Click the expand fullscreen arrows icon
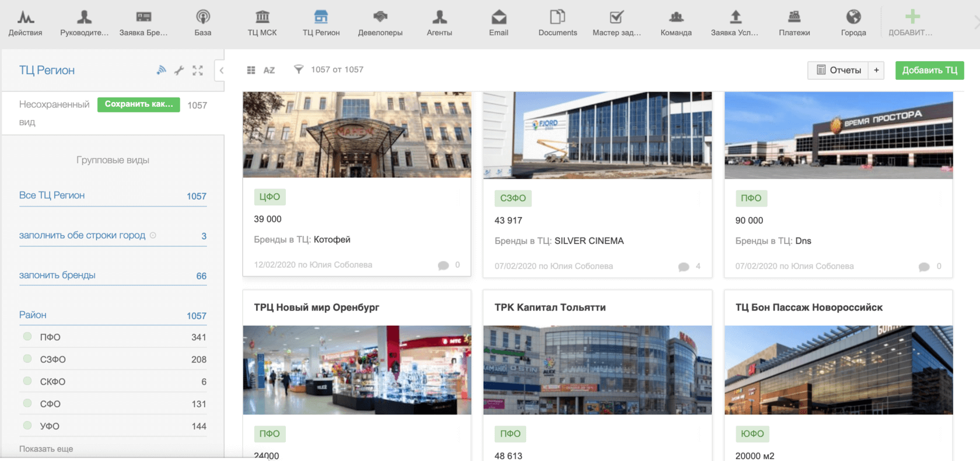Viewport: 980px width, 461px height. [198, 70]
